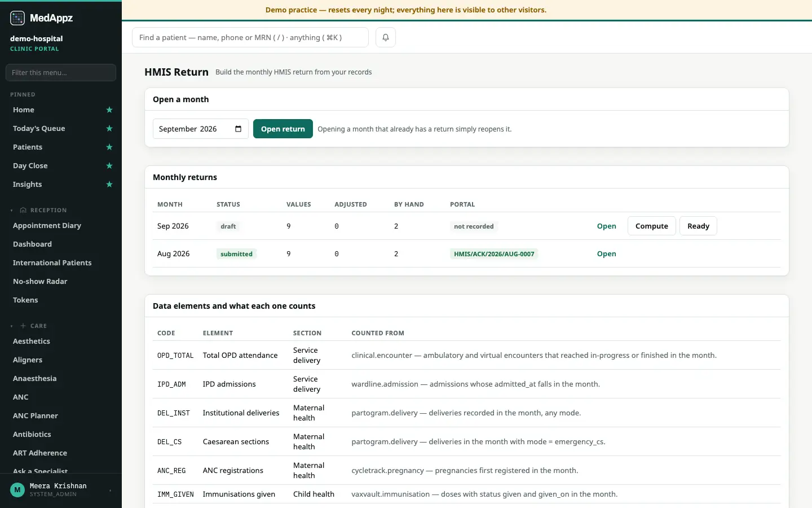This screenshot has width=812, height=508.
Task: Click the submitted status badge
Action: pos(236,254)
